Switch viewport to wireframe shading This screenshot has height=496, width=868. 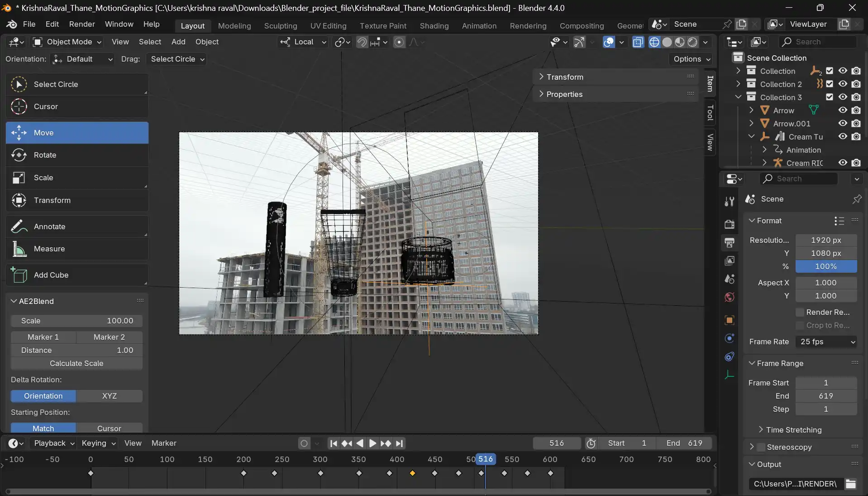(x=654, y=42)
